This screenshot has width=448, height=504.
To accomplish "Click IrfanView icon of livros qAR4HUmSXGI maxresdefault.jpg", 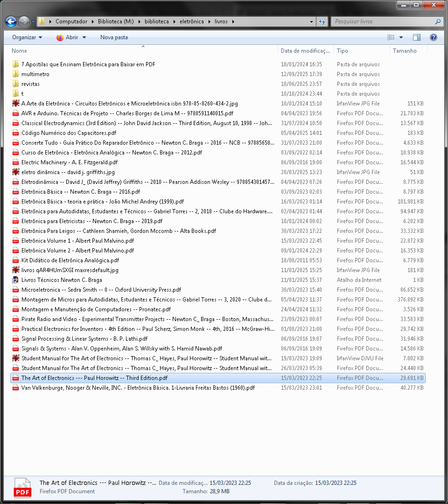I will point(15,270).
